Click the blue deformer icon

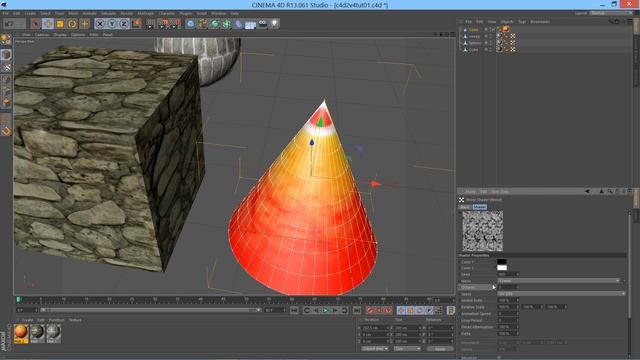pos(238,24)
